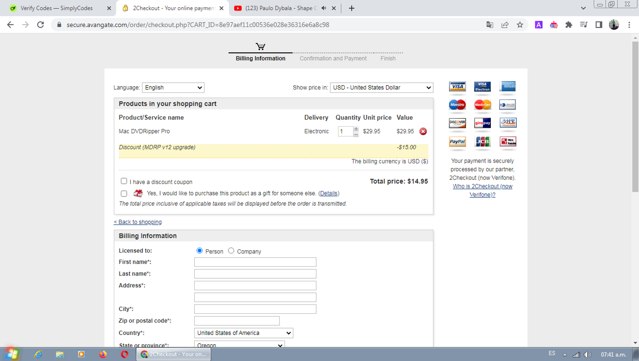Image resolution: width=639 pixels, height=361 pixels.
Task: Toggle the Chrome side panel icon
Action: click(x=599, y=25)
